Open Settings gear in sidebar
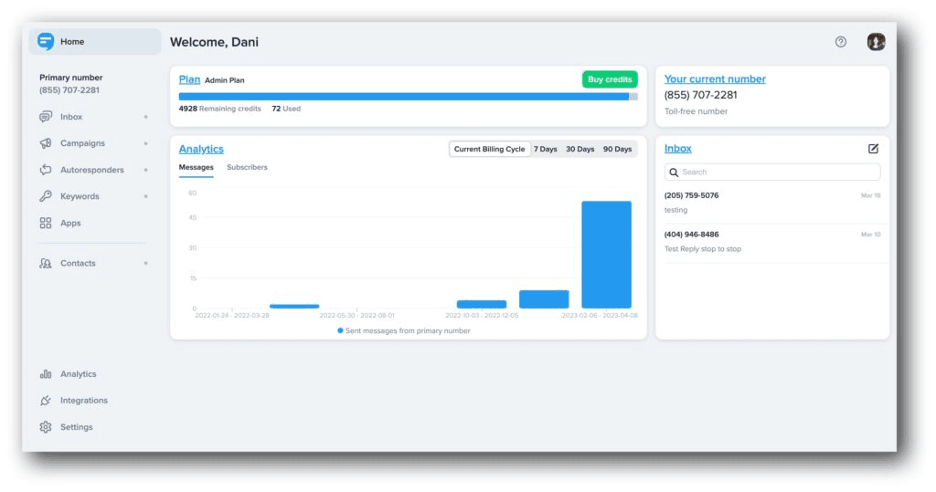 click(x=76, y=427)
